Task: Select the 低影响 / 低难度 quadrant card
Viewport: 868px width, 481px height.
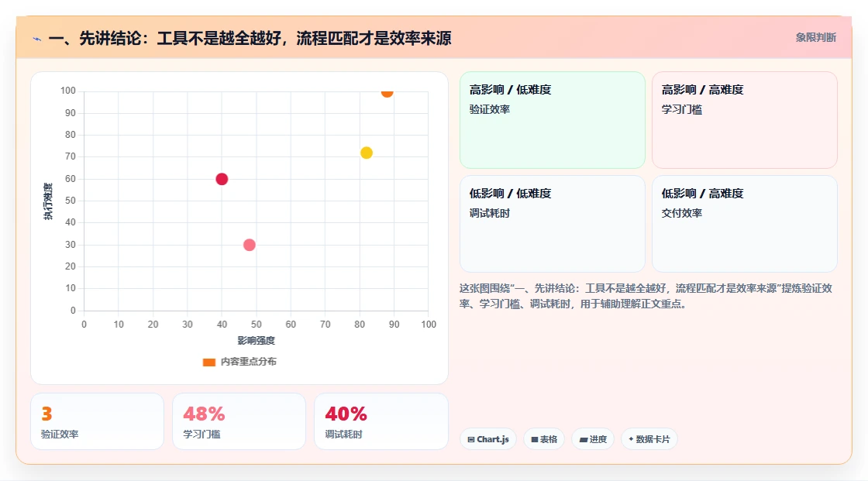Action: tap(553, 224)
